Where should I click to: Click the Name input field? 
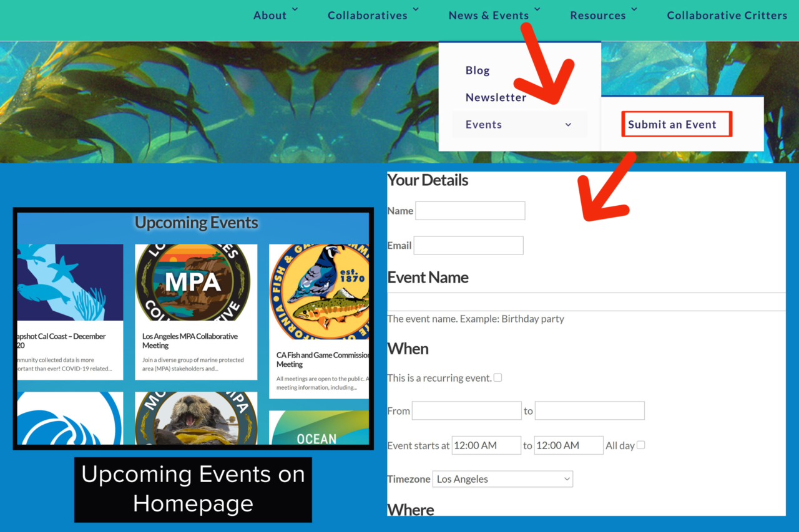pos(470,210)
